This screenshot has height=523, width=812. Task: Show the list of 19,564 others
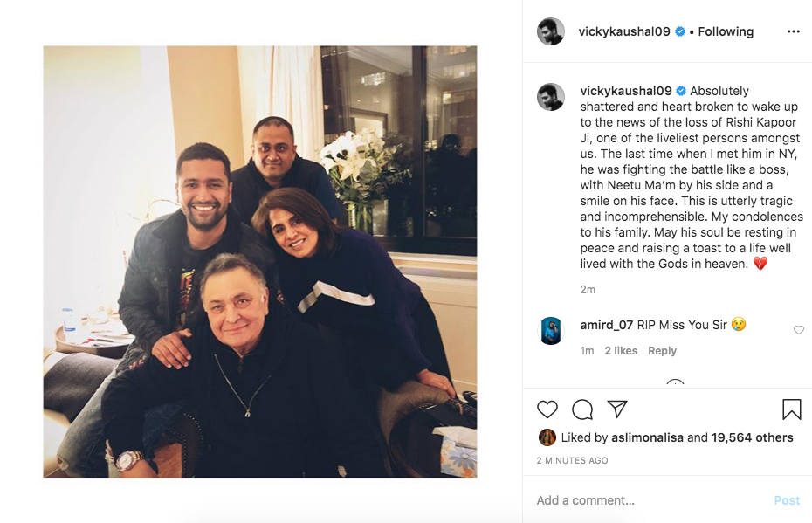click(752, 437)
